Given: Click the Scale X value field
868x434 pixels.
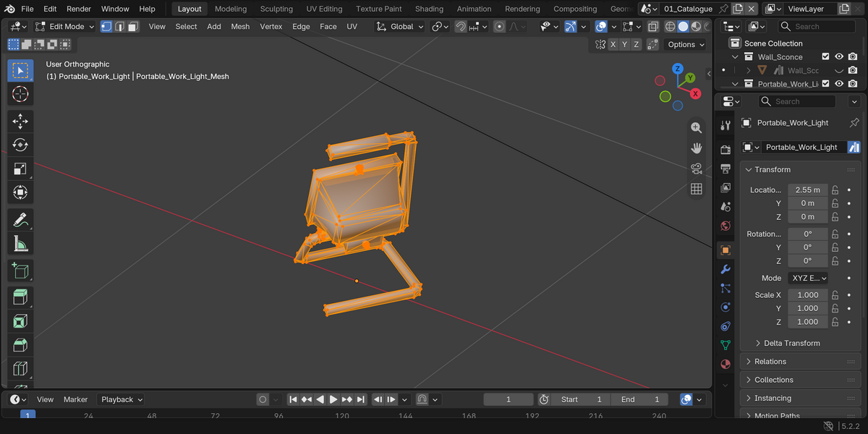Looking at the screenshot, I should [x=808, y=295].
